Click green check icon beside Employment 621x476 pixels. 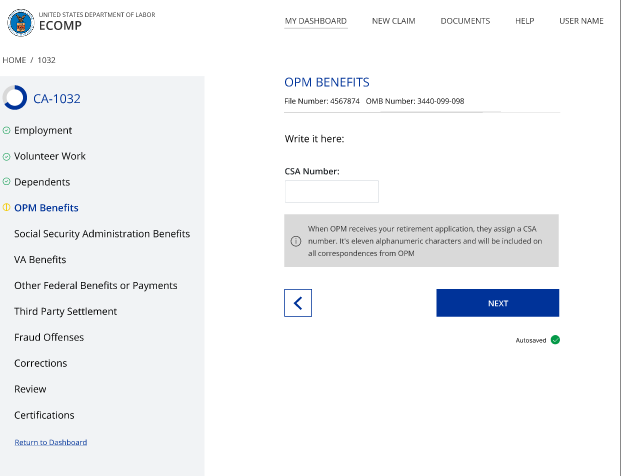(x=6, y=130)
